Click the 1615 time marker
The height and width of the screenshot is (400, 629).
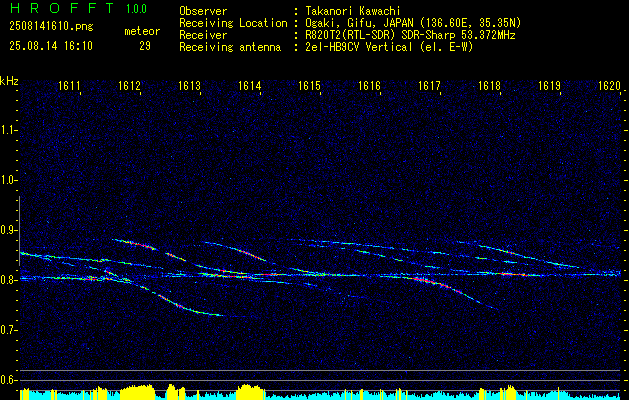[310, 85]
